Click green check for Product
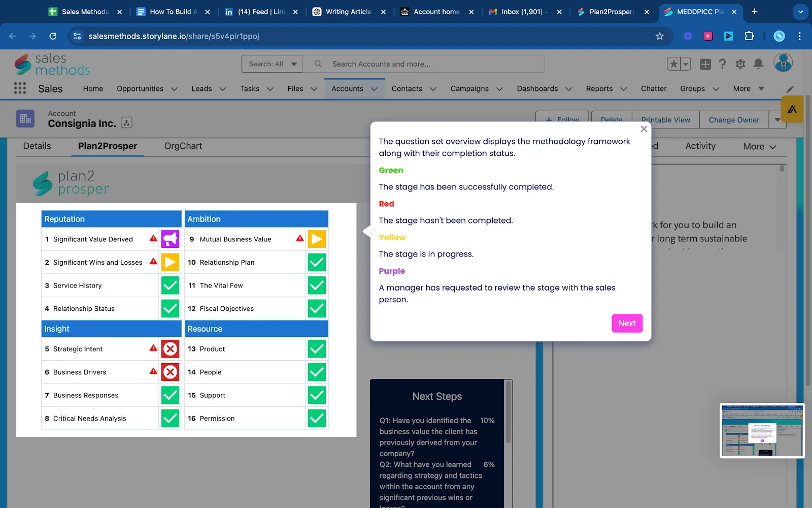Screen dimensions: 812x508 point(317,349)
